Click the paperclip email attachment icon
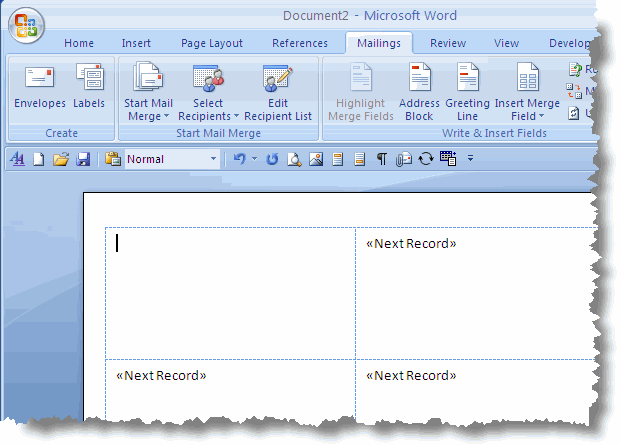This screenshot has height=445, width=621. (404, 159)
